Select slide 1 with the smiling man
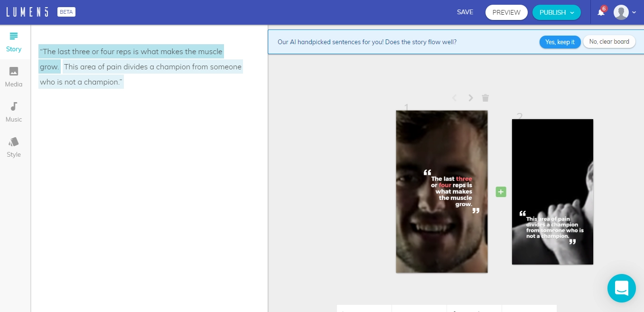 (x=441, y=192)
